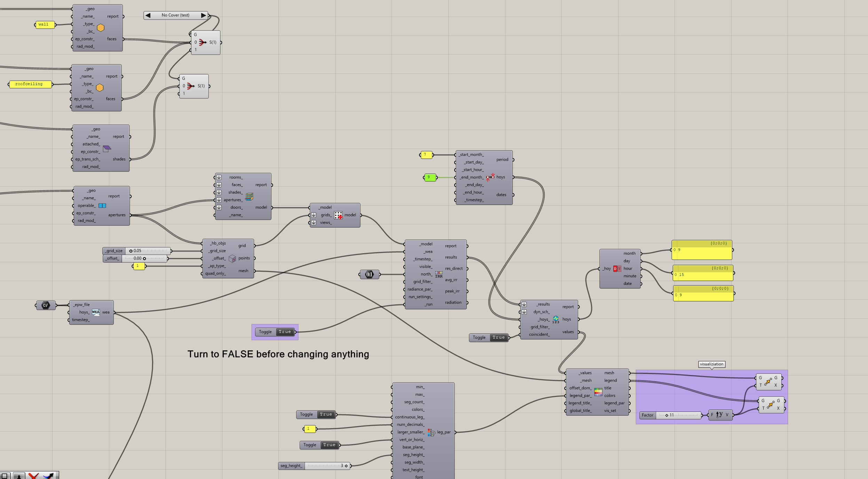
Task: Click the IRR icon on the irradiance component
Action: click(439, 274)
